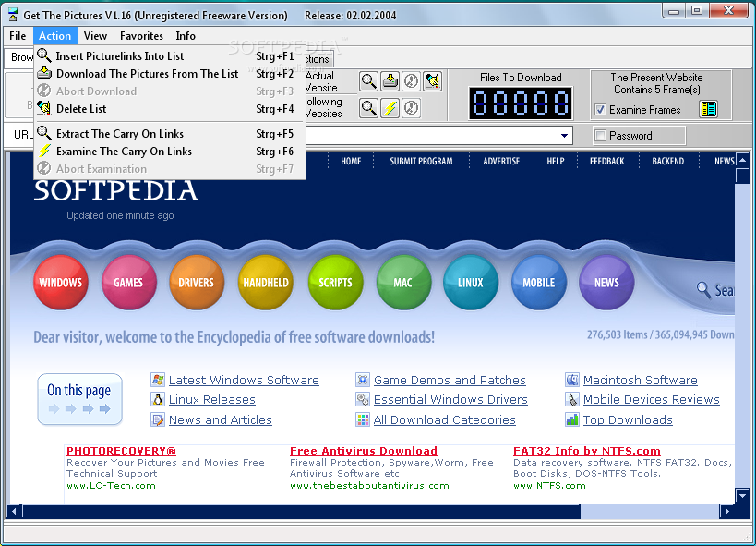Click the gears icon beside Essential Windows Drivers
The width and height of the screenshot is (756, 546).
363,399
